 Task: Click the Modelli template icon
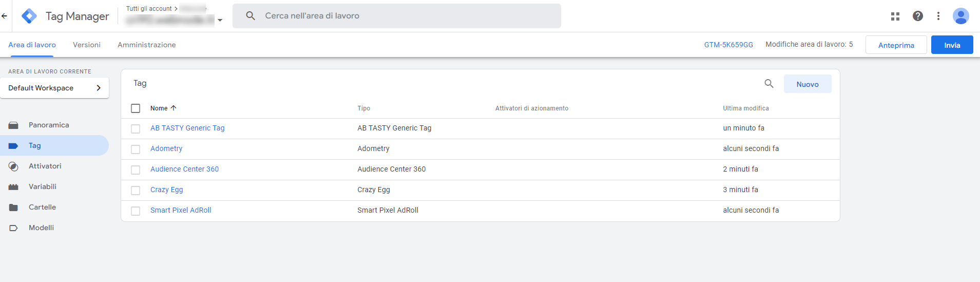(13, 228)
